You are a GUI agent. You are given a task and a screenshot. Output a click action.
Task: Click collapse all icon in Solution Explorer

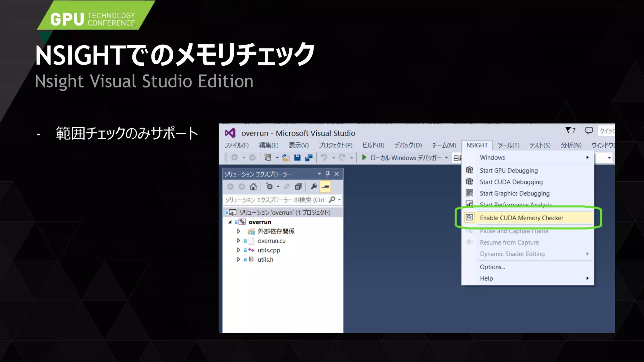pyautogui.click(x=298, y=187)
